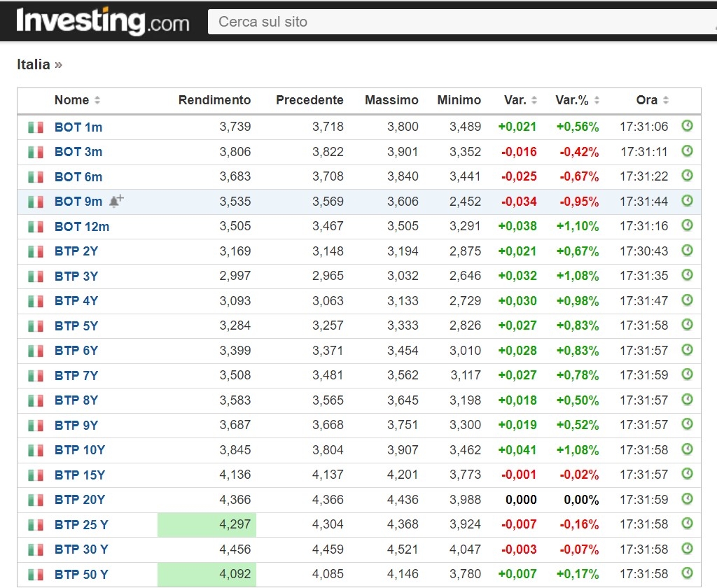Click the clock icon in BTP 10Y row
717x588 pixels.
[687, 449]
